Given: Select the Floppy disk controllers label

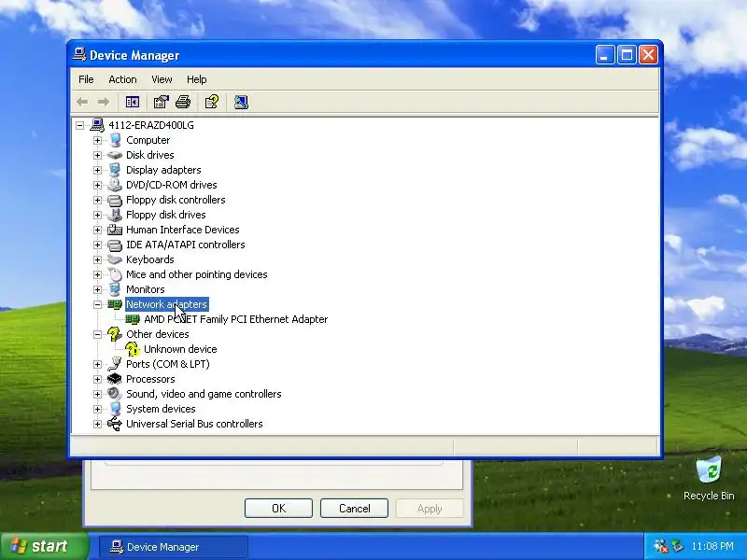Looking at the screenshot, I should (176, 200).
